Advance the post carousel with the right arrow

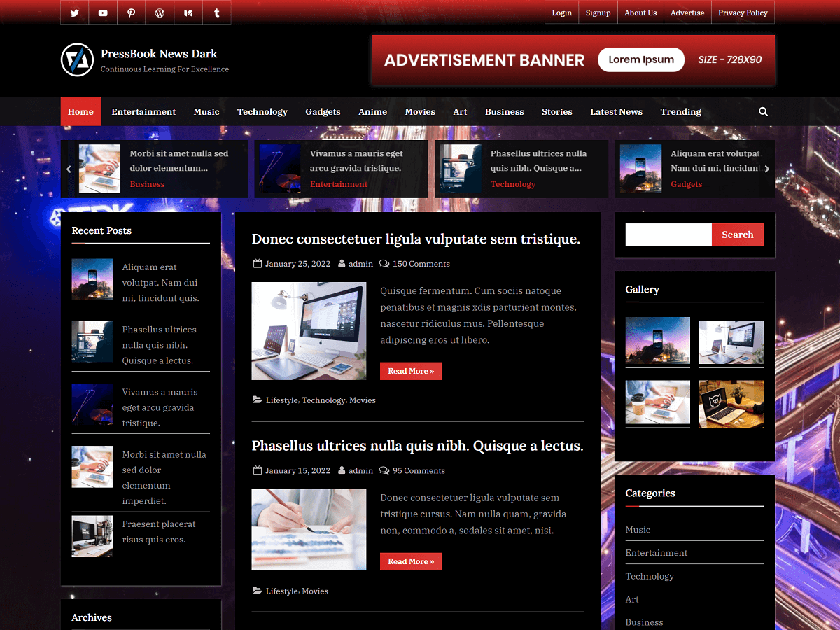click(x=766, y=169)
